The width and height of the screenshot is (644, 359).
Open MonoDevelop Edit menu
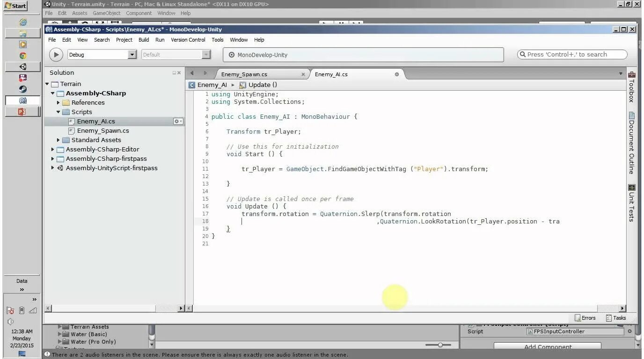67,40
